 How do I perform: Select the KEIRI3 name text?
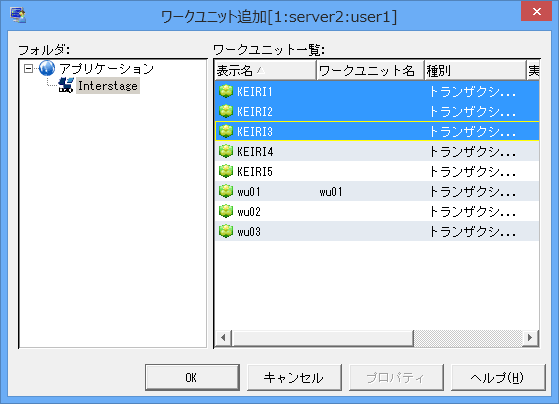(x=255, y=132)
